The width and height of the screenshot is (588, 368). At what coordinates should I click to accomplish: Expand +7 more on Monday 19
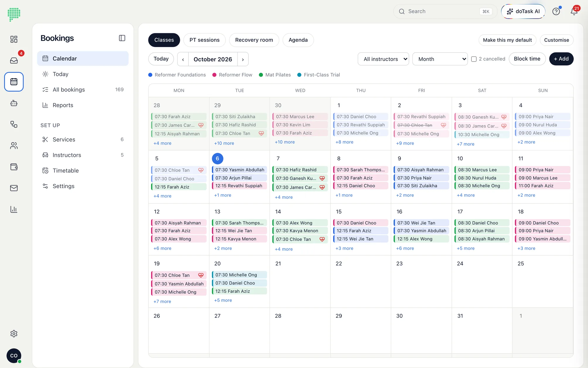[162, 301]
